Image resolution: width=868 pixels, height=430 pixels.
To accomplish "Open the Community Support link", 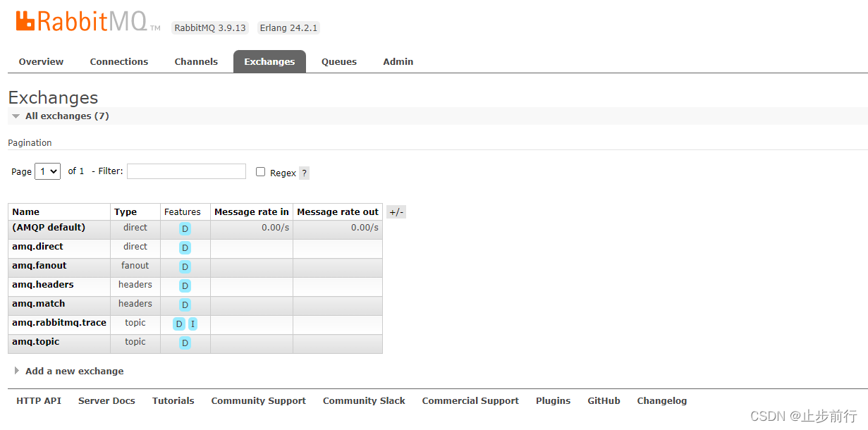I will pyautogui.click(x=259, y=401).
